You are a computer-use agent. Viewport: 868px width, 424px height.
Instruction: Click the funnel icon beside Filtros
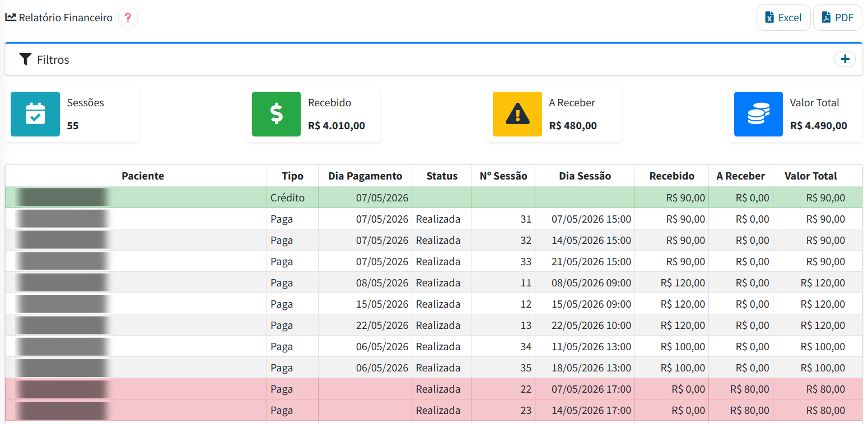pyautogui.click(x=25, y=59)
